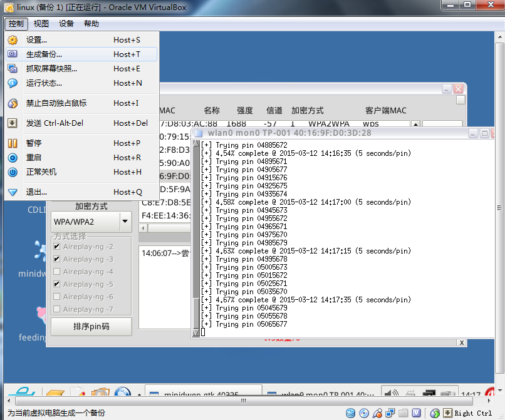Viewport: 505px width, 420px height.
Task: Click the VirtualBox horizontal scrollbar thumb
Action: (x=244, y=401)
